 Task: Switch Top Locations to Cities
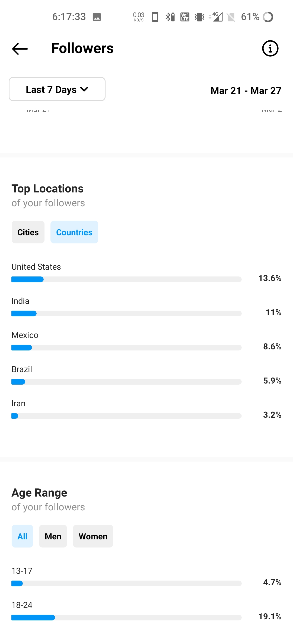[28, 232]
